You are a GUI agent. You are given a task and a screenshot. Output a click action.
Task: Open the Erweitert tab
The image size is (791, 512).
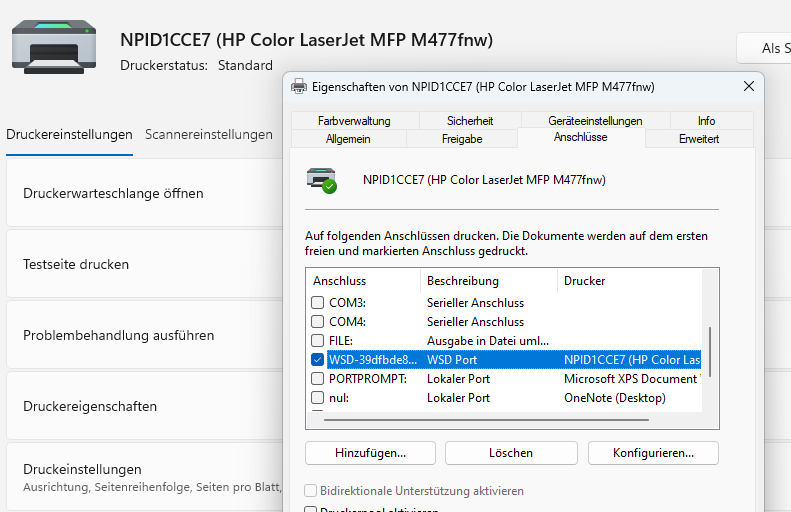click(x=699, y=139)
